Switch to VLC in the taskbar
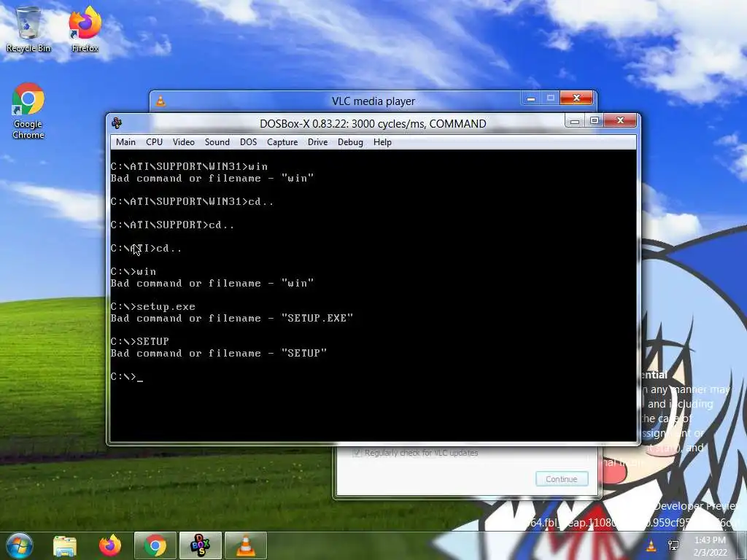The height and width of the screenshot is (560, 747). coord(245,545)
